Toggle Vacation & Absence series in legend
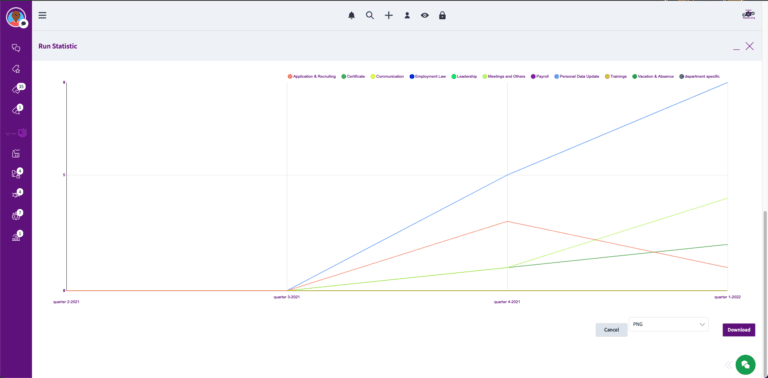This screenshot has width=768, height=378. click(653, 76)
